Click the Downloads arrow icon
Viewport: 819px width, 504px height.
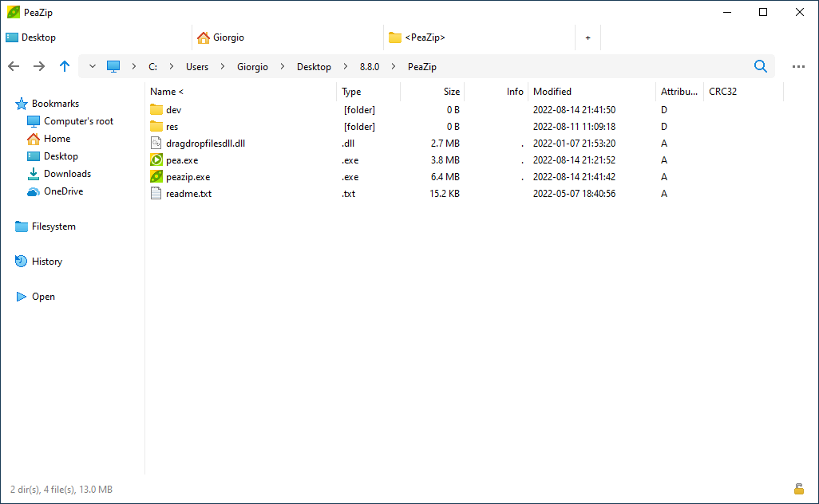pyautogui.click(x=34, y=174)
